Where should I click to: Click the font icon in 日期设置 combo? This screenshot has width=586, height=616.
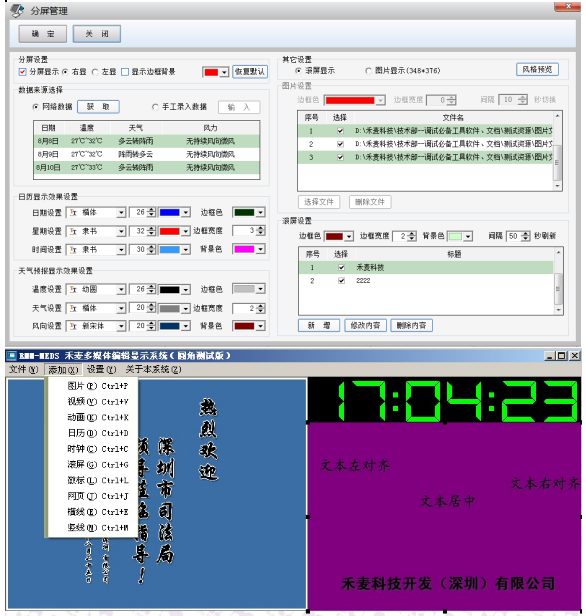[x=73, y=213]
